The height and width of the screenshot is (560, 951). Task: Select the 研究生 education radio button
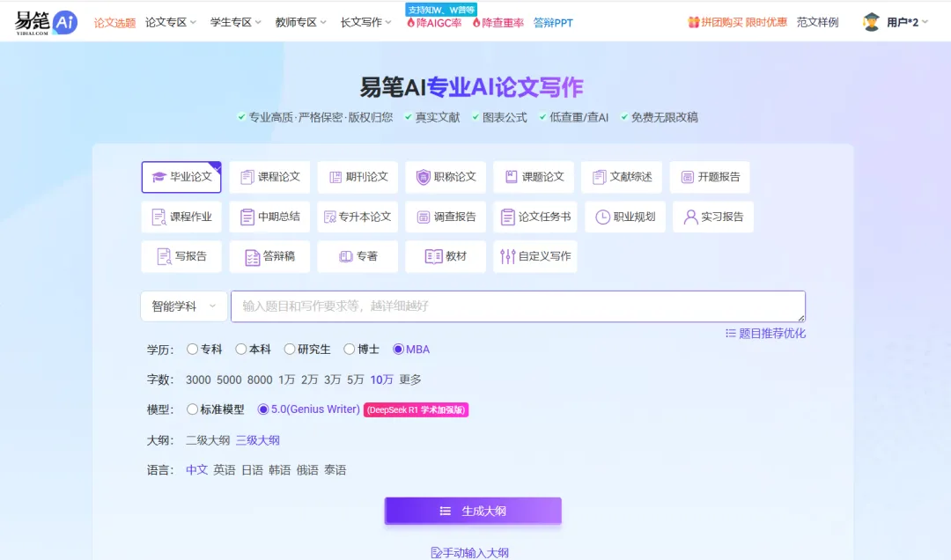(290, 349)
